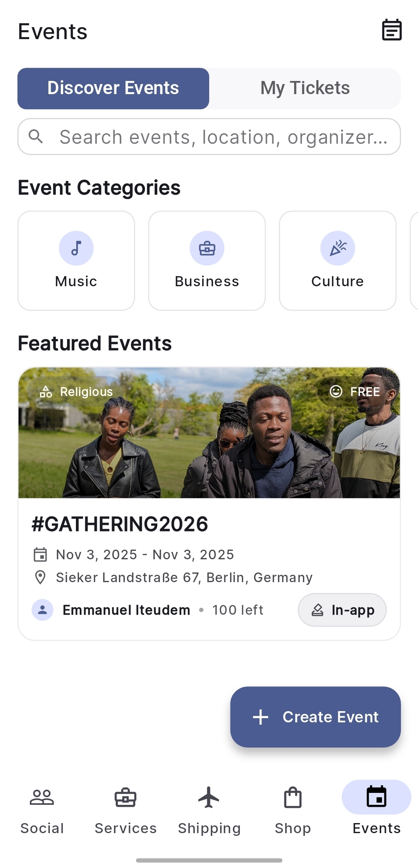Select the Culture category icon
The width and height of the screenshot is (418, 868).
pyautogui.click(x=338, y=248)
